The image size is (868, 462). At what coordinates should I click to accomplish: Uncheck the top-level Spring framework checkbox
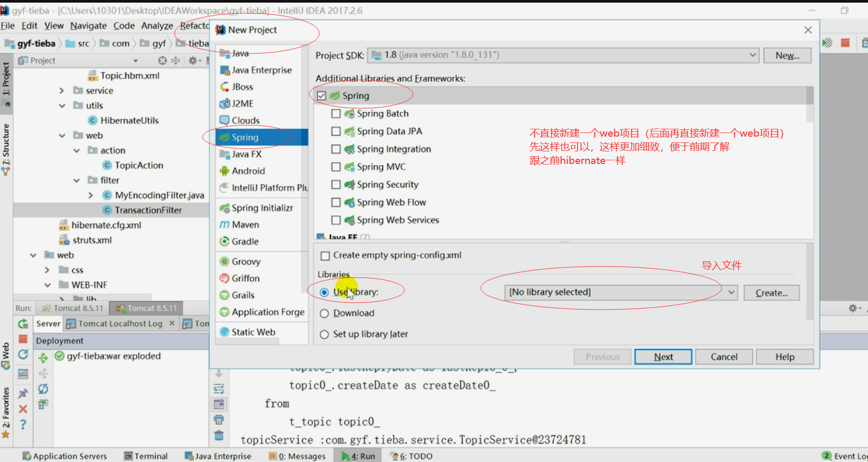tap(321, 96)
